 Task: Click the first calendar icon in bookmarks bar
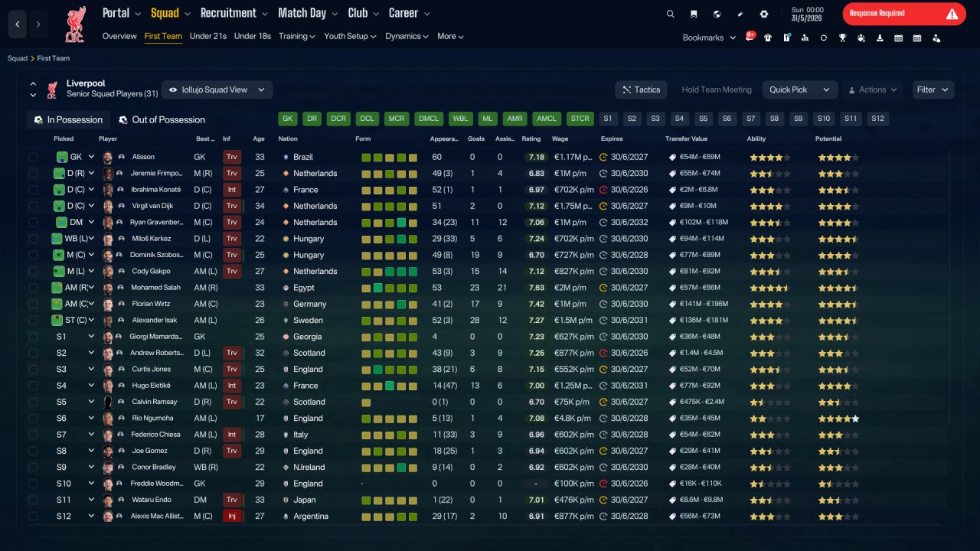(x=898, y=37)
